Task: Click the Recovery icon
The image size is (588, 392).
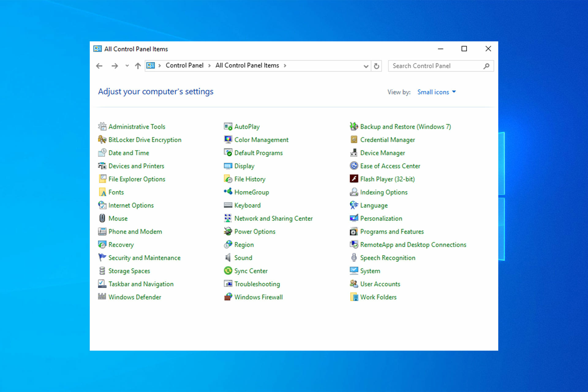Action: 102,245
